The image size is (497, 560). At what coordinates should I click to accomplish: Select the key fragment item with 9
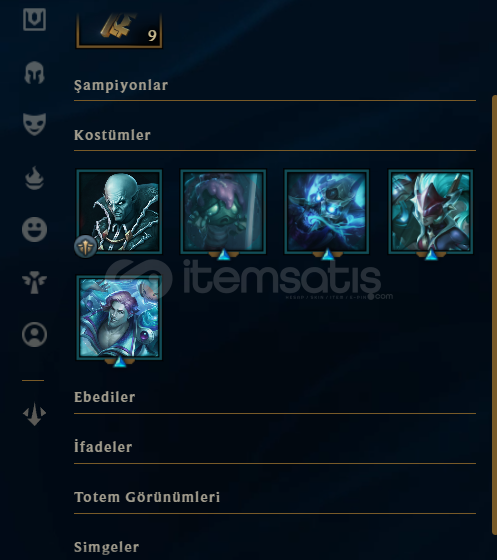119,30
